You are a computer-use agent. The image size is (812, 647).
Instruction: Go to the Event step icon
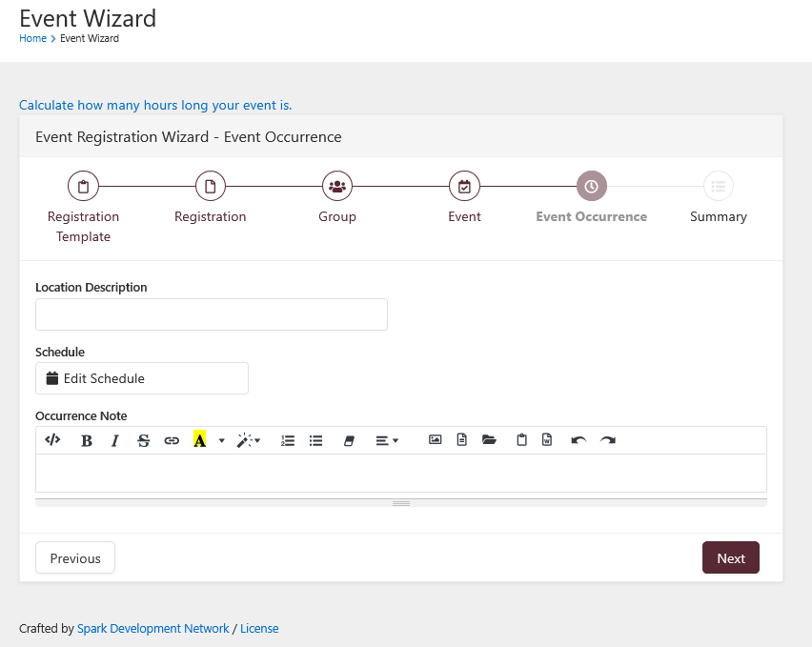click(x=464, y=186)
